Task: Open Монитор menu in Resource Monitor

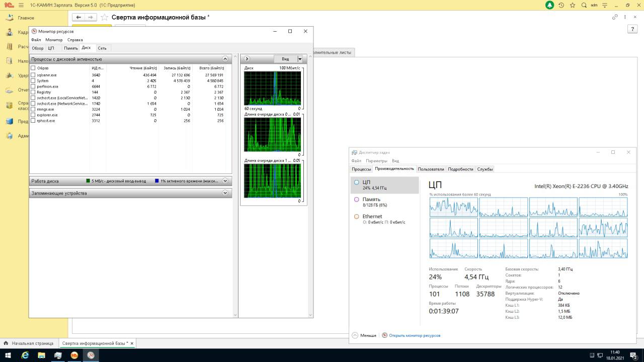Action: (54, 40)
